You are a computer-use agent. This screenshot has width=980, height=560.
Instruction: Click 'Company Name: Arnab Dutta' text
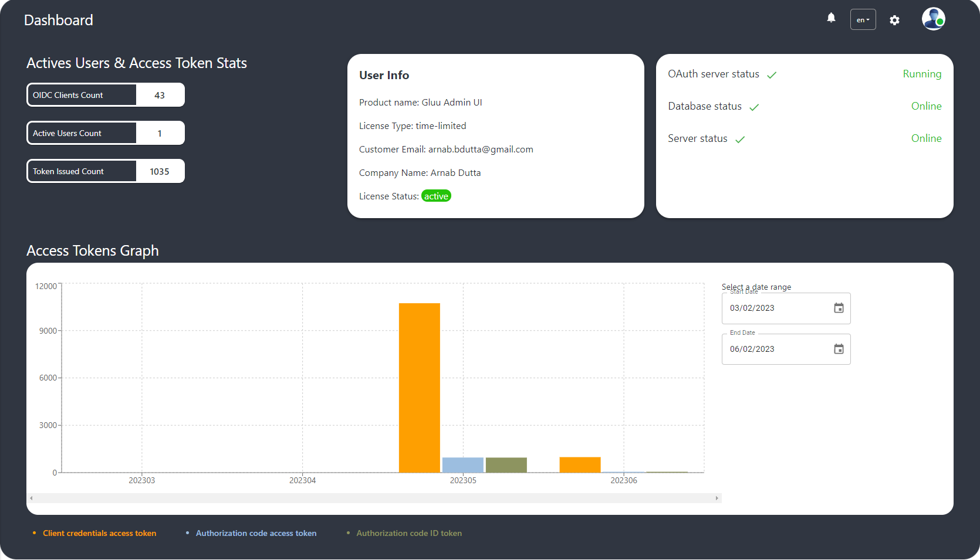[420, 173]
